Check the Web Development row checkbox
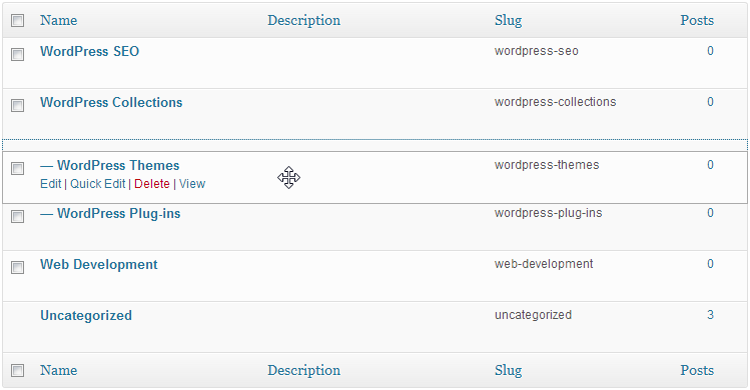The image size is (750, 390). [18, 267]
